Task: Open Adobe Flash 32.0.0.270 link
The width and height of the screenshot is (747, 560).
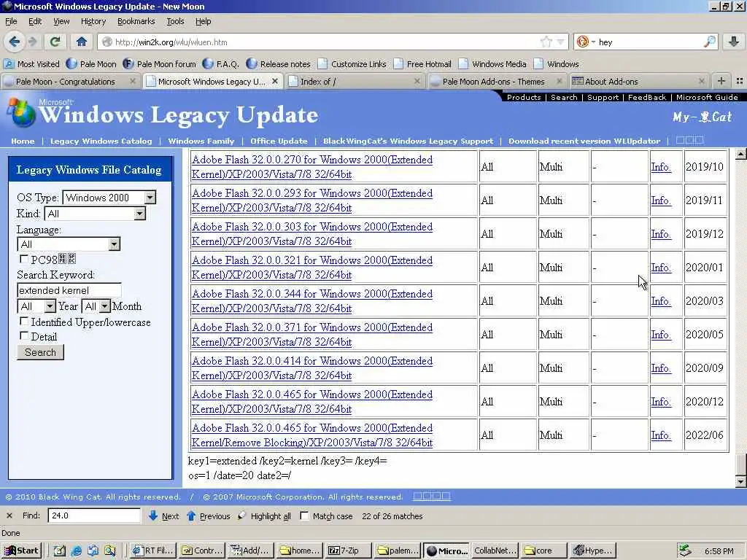Action: [312, 167]
